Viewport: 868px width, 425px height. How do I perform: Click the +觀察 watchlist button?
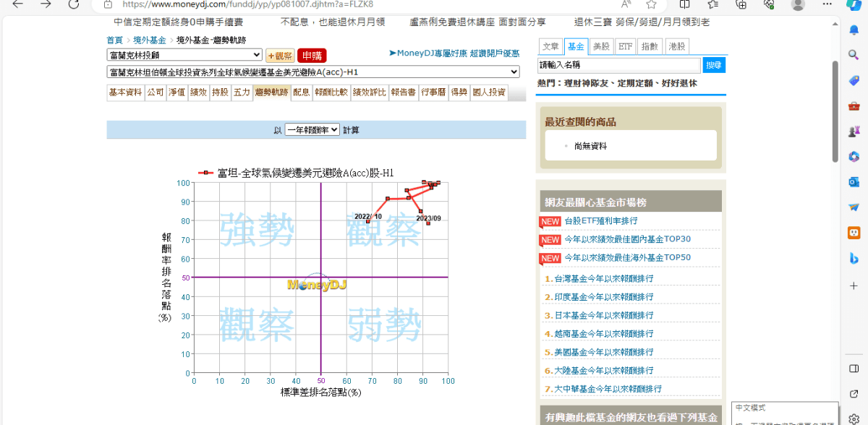[280, 56]
